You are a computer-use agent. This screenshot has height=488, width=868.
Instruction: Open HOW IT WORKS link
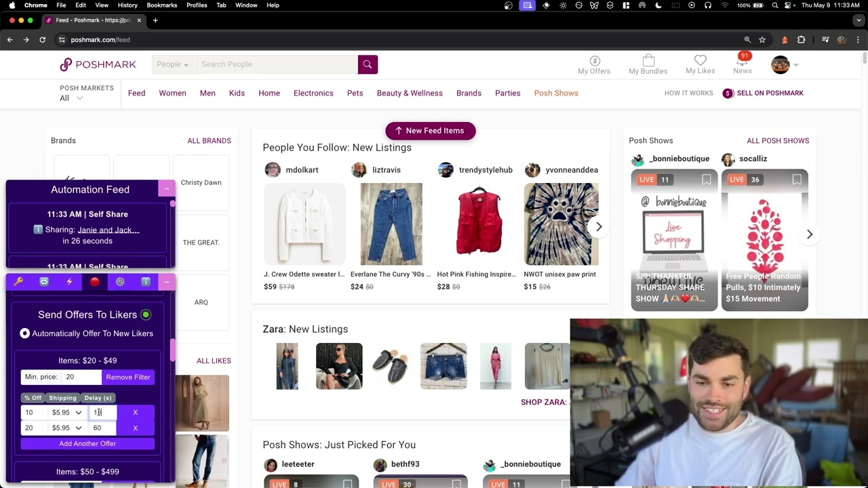[688, 94]
